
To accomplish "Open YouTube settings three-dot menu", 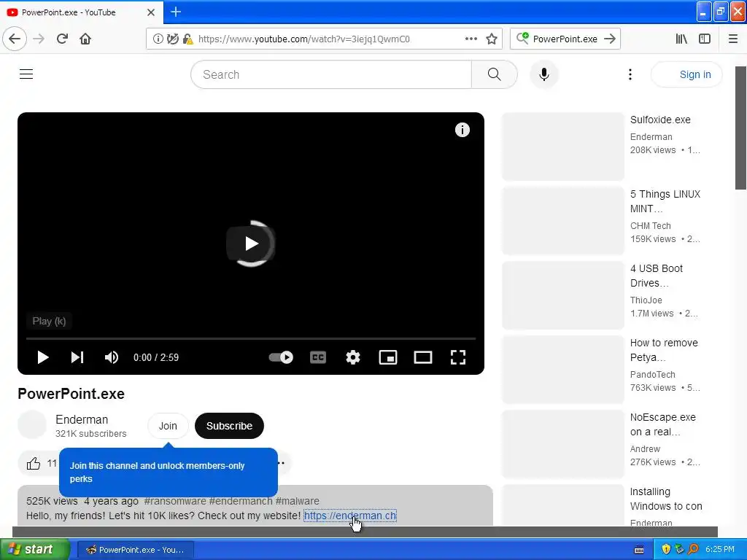I will (630, 74).
